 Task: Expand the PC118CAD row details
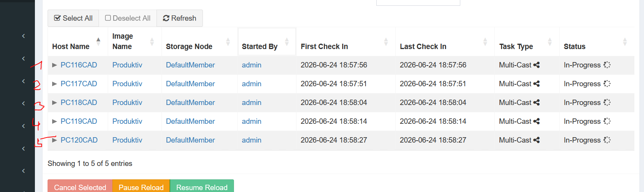click(54, 103)
